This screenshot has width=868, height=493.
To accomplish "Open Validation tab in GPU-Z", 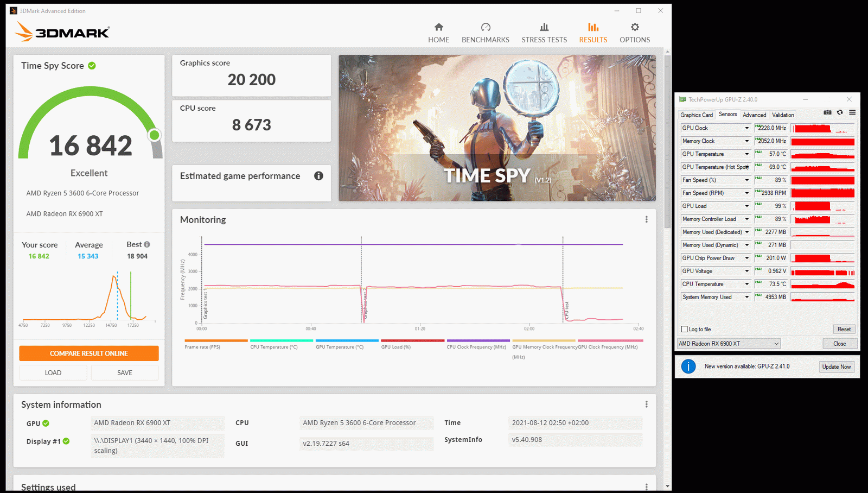I will click(x=783, y=115).
